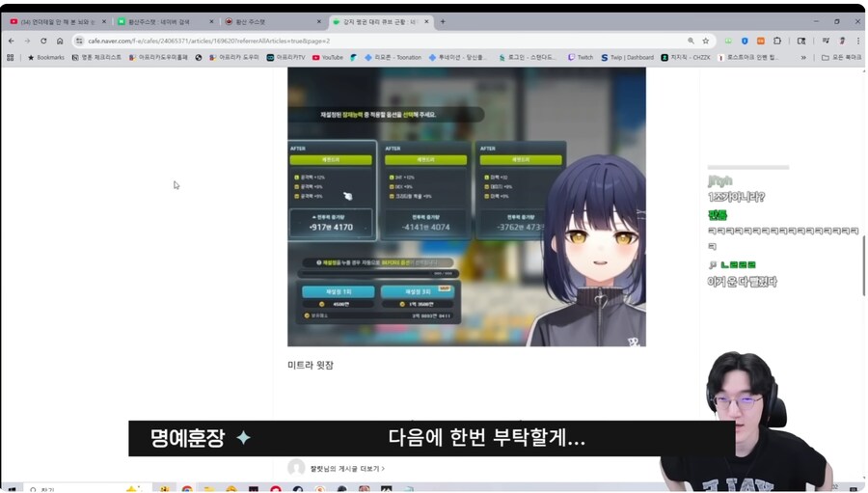Open the teal F icon bookmark
868x493 pixels.
pos(353,57)
